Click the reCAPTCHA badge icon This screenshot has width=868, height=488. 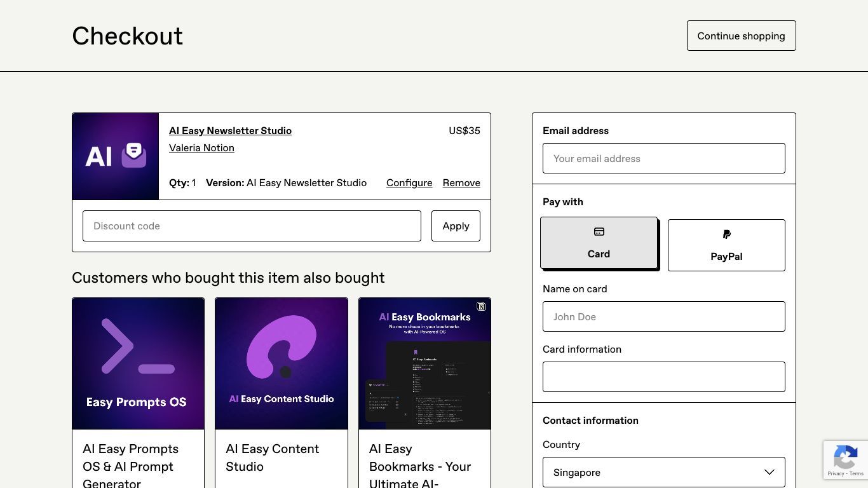[x=846, y=456]
